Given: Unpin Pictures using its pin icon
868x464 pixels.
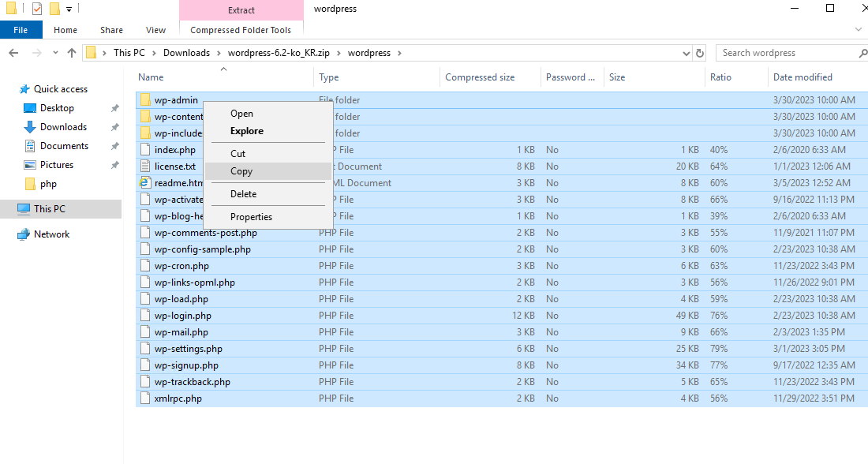Looking at the screenshot, I should (x=114, y=164).
